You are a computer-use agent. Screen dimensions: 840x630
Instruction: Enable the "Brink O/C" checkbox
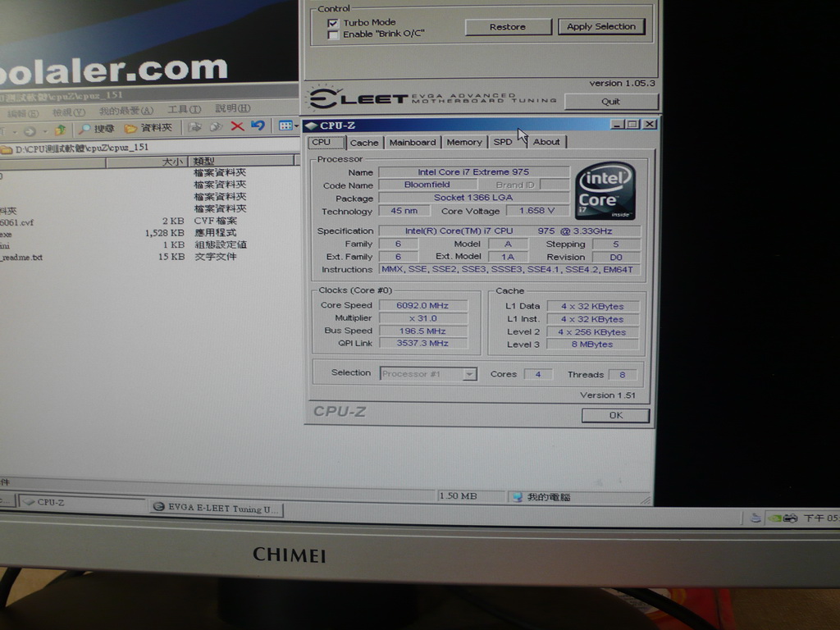click(333, 34)
